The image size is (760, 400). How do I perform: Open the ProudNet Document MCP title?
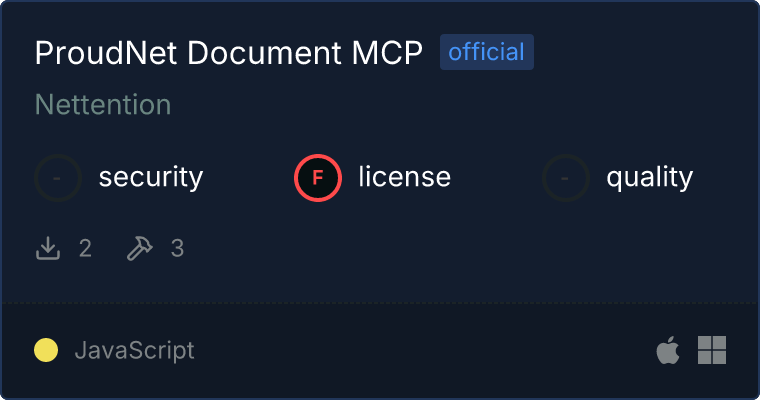pos(229,52)
